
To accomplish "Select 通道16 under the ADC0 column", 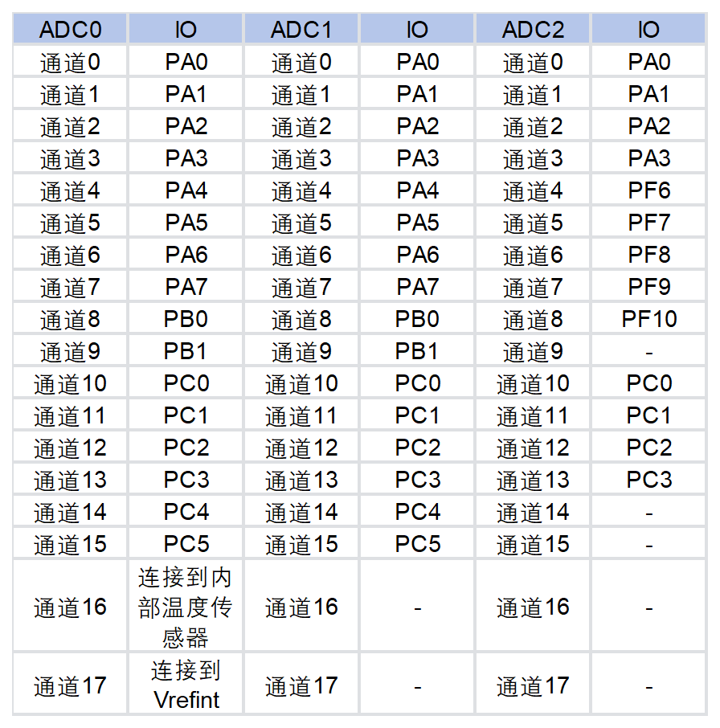I will [70, 606].
